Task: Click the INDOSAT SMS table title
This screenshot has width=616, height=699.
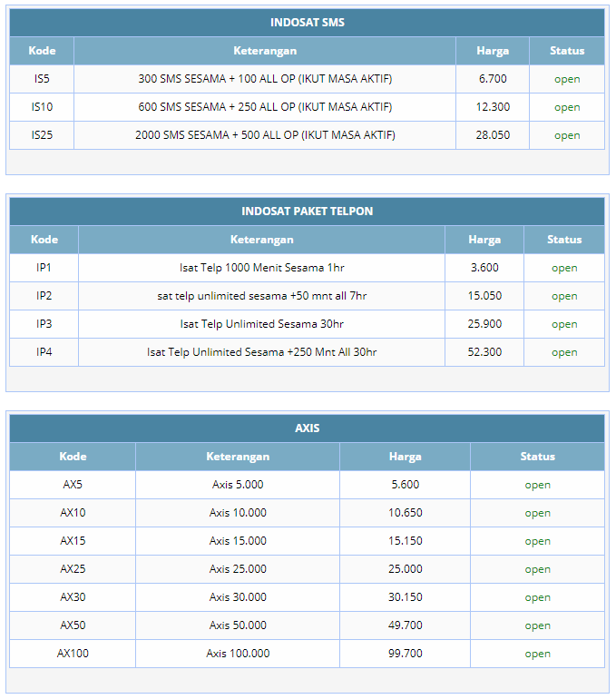Action: 307,23
